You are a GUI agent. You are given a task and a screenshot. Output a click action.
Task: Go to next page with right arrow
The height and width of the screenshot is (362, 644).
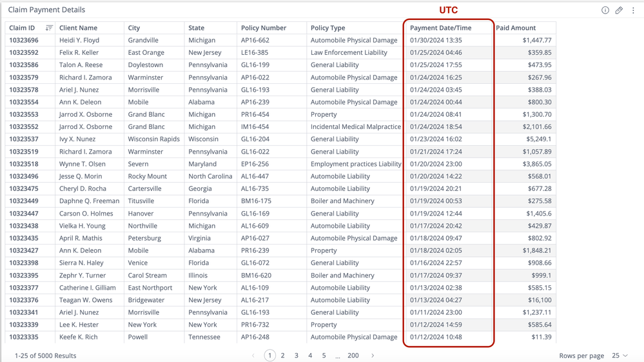pos(373,356)
